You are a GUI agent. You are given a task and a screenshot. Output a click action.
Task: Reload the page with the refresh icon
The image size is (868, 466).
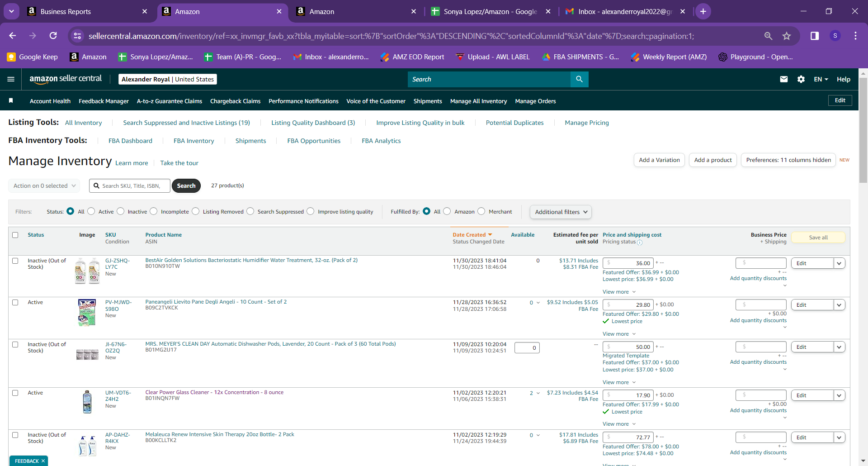point(53,36)
